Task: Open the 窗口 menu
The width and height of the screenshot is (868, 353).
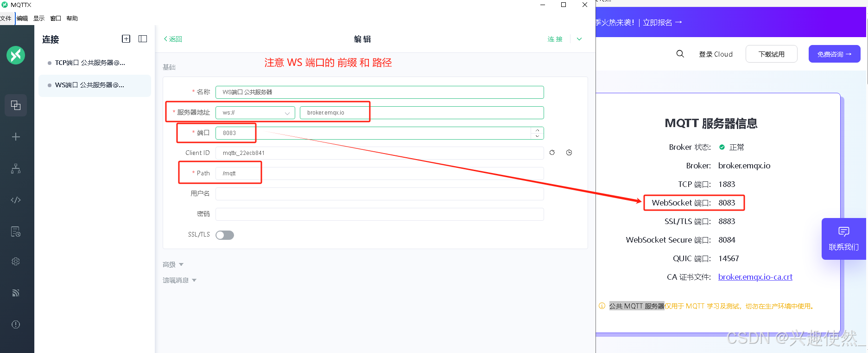Action: pyautogui.click(x=56, y=19)
